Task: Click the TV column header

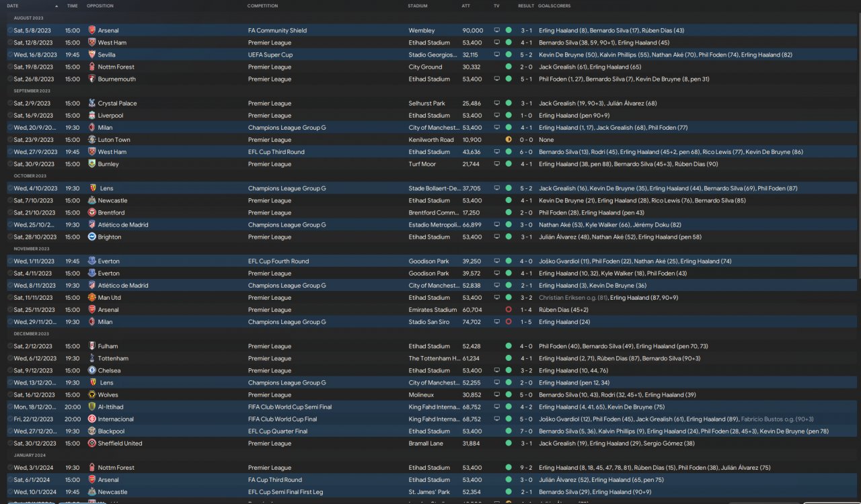Action: tap(496, 5)
